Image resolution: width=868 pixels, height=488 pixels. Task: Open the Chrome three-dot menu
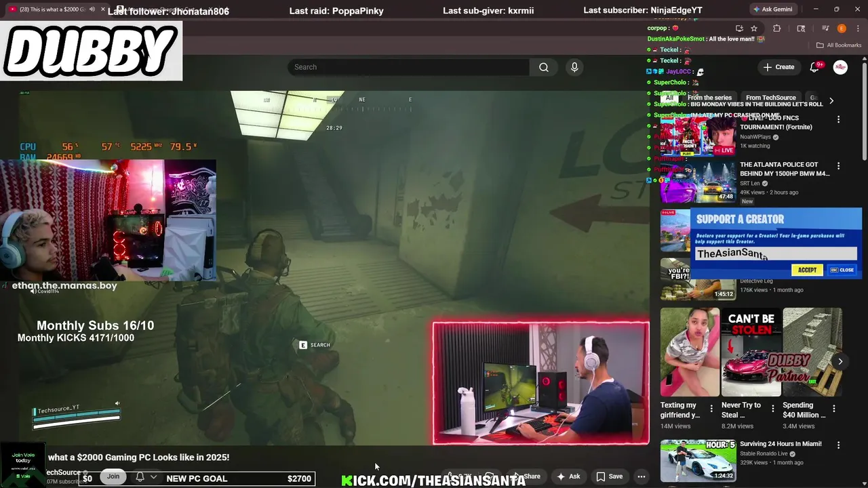[856, 28]
